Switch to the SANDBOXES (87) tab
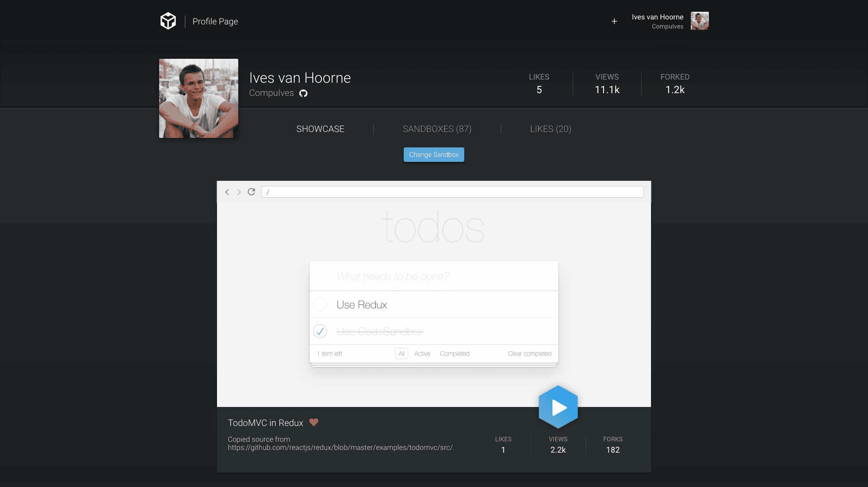Image resolution: width=868 pixels, height=487 pixels. click(x=437, y=129)
